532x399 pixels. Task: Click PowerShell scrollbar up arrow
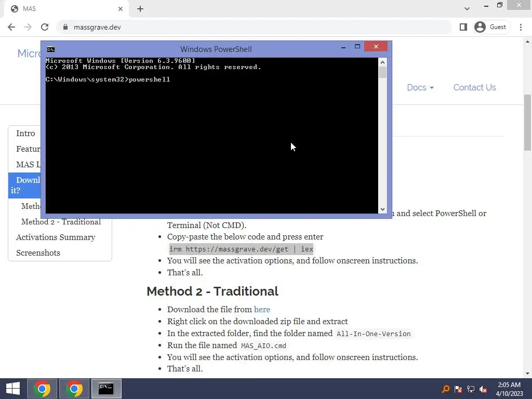point(383,62)
